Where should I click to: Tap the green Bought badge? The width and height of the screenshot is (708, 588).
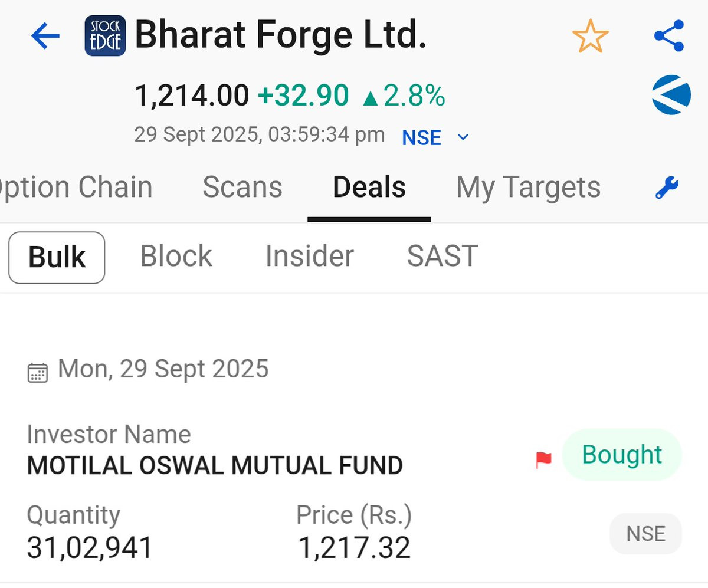622,455
